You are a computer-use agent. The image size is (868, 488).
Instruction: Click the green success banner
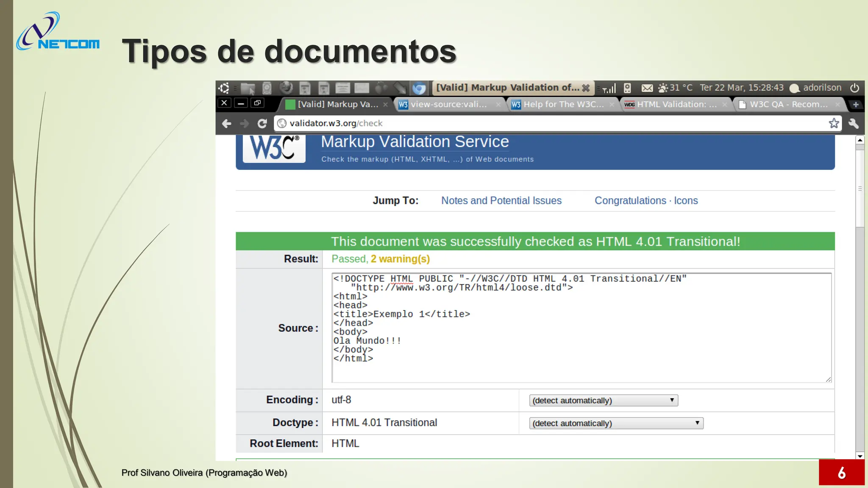click(535, 241)
